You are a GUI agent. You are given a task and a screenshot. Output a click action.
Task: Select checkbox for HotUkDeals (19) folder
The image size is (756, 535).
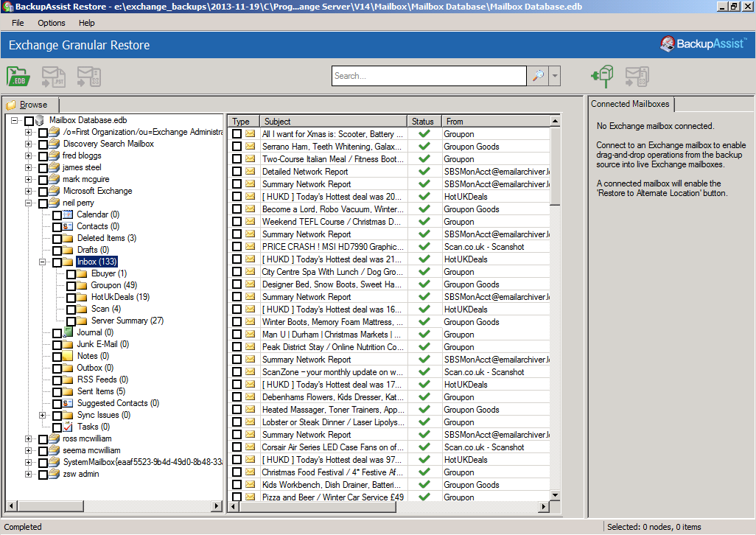(x=71, y=298)
